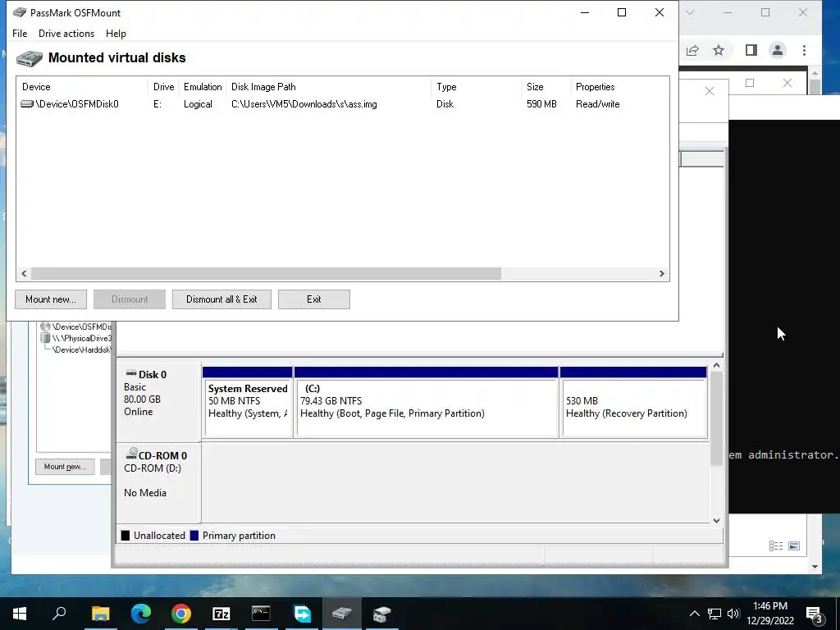The height and width of the screenshot is (630, 840).
Task: Open the volume tray icon
Action: click(x=733, y=614)
